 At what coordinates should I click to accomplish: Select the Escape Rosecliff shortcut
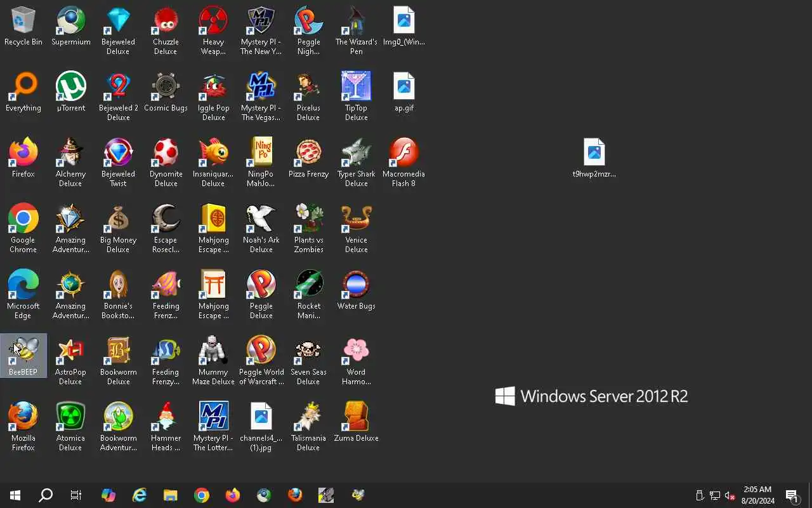pos(166,229)
